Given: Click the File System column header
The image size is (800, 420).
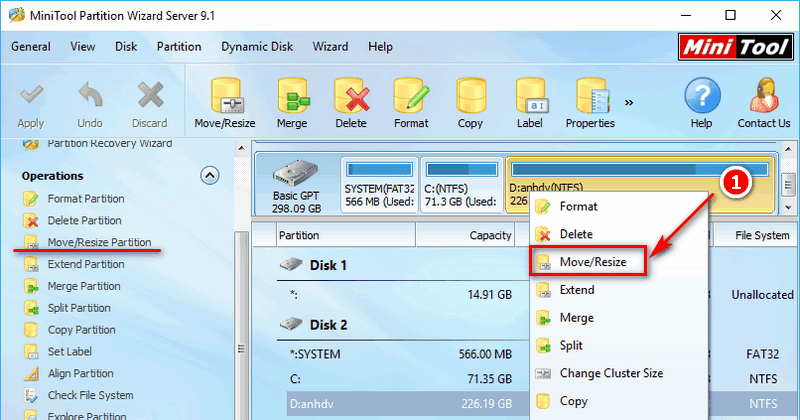Looking at the screenshot, I should pyautogui.click(x=756, y=235).
